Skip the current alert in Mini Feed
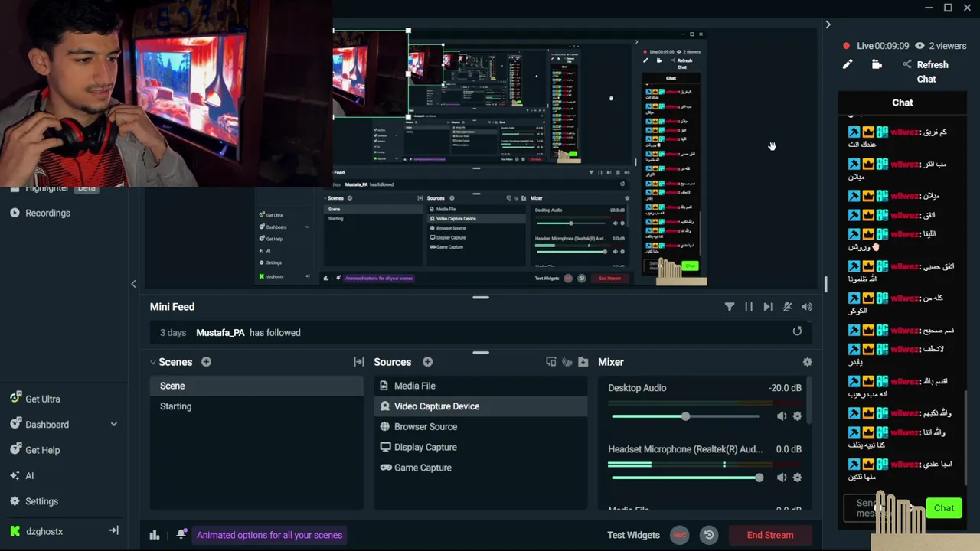 [768, 307]
